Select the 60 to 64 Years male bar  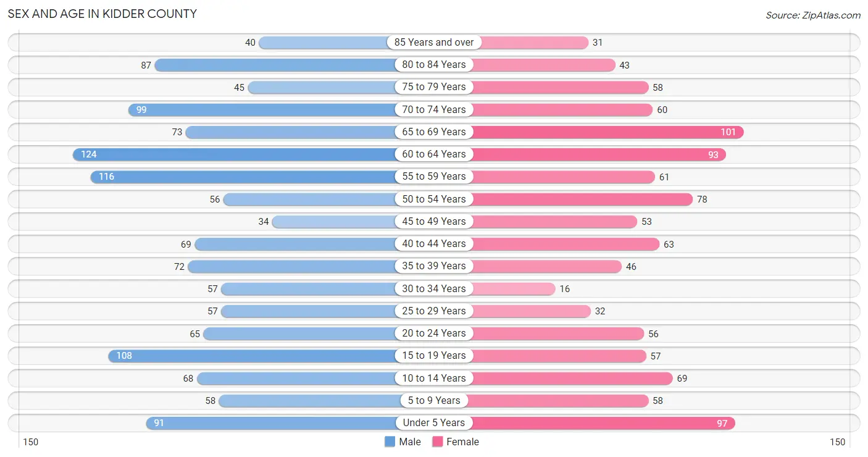pyautogui.click(x=234, y=154)
